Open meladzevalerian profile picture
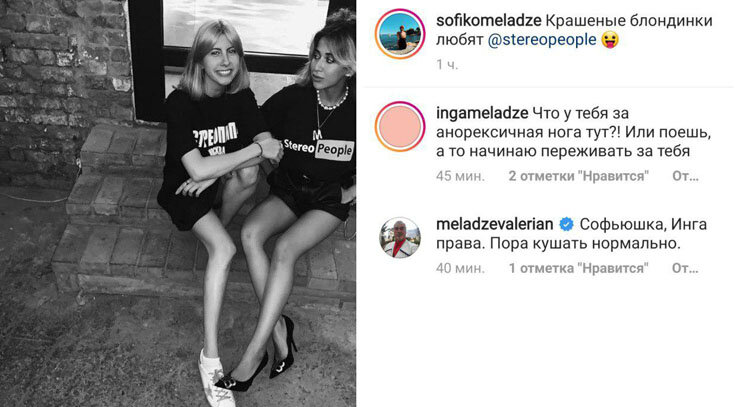740x407 pixels. [400, 237]
